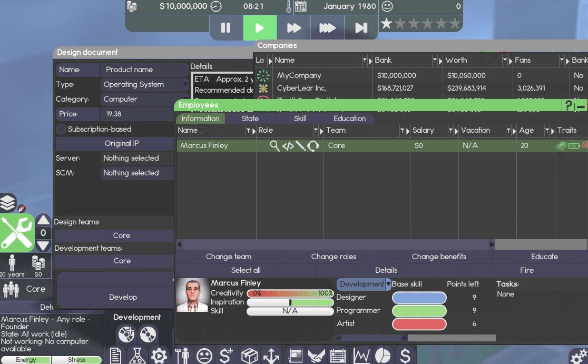The image size is (588, 364).
Task: Open the SCM selector showing Nothing selected
Action: point(137,173)
